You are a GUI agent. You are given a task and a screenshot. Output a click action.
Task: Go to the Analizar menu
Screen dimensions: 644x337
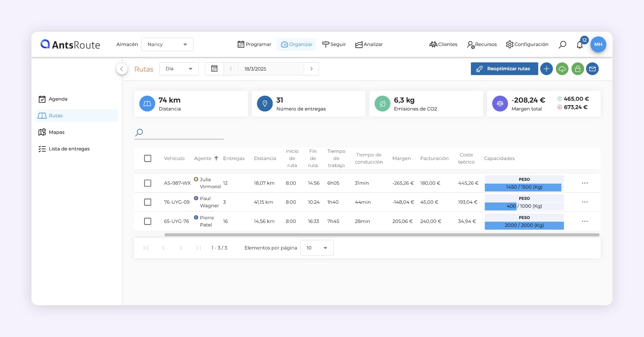point(369,44)
